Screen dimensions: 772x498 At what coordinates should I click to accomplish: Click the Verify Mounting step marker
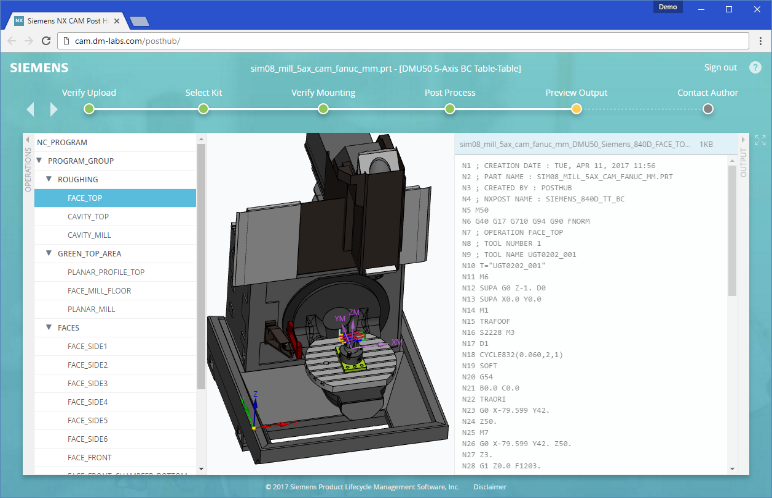point(323,109)
